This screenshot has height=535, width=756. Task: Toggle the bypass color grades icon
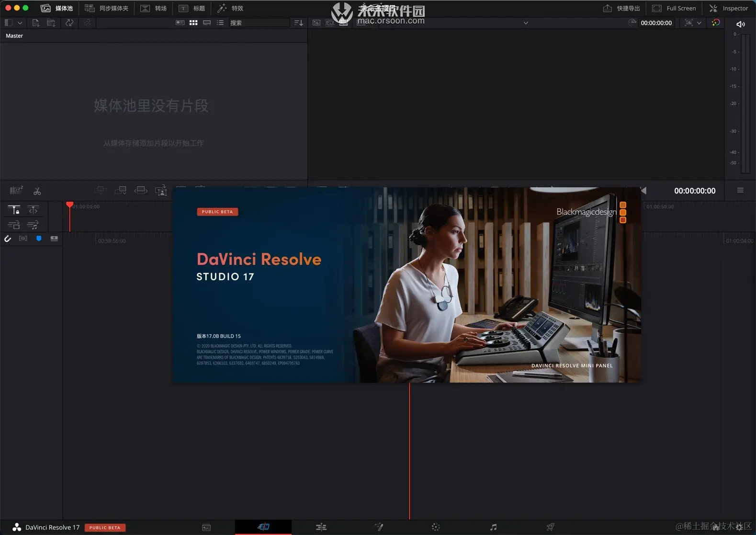716,23
